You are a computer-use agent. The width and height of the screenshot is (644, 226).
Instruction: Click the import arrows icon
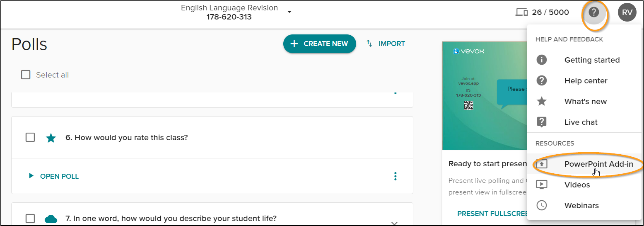pyautogui.click(x=370, y=44)
